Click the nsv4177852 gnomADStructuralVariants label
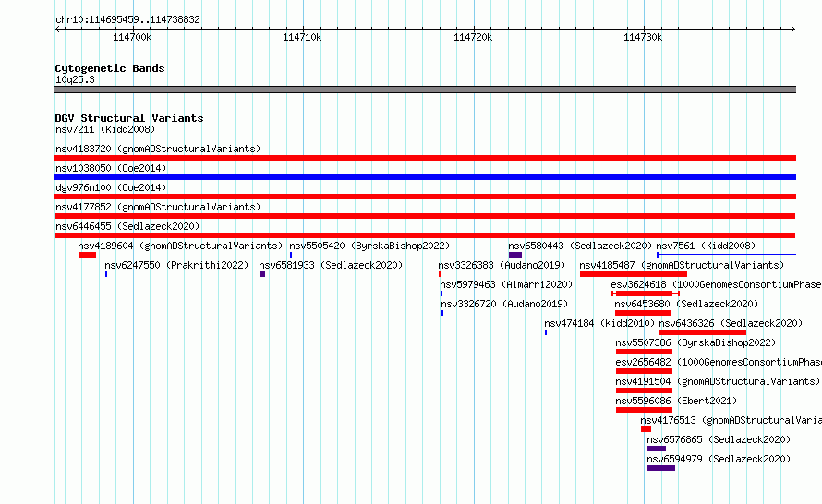This screenshot has width=822, height=504. coord(158,207)
